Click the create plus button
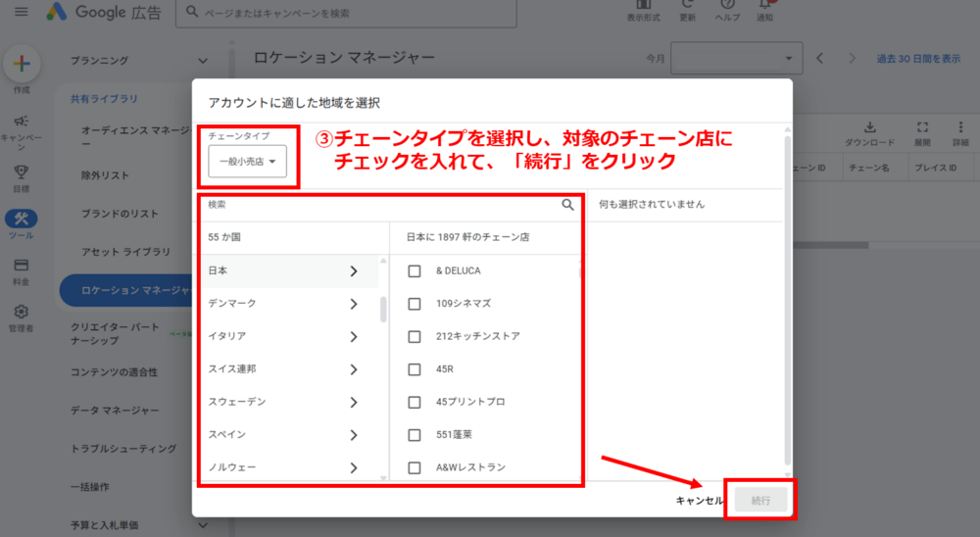Screen dimensions: 980x537 [x=22, y=65]
